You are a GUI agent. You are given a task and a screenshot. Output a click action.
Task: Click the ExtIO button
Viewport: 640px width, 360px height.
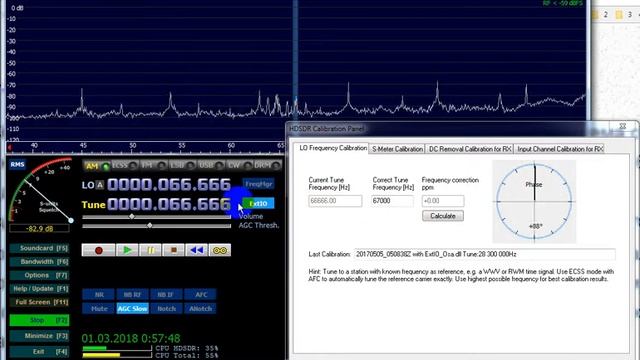point(258,203)
